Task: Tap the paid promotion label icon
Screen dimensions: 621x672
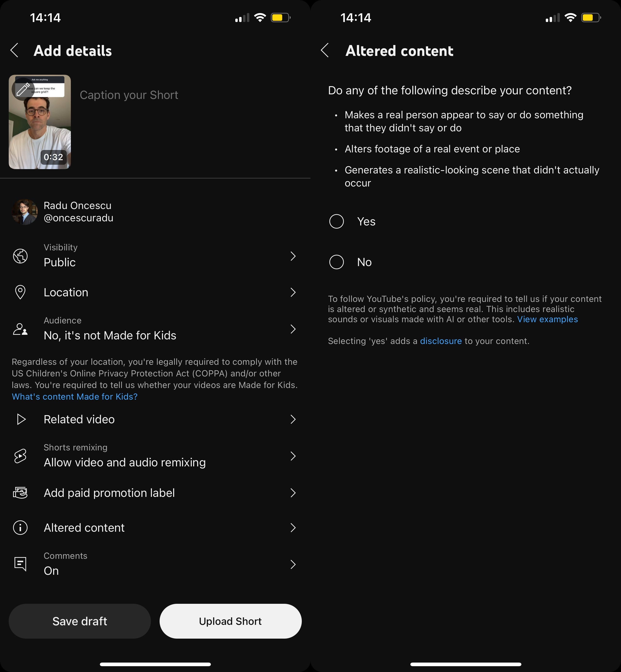Action: click(x=20, y=493)
